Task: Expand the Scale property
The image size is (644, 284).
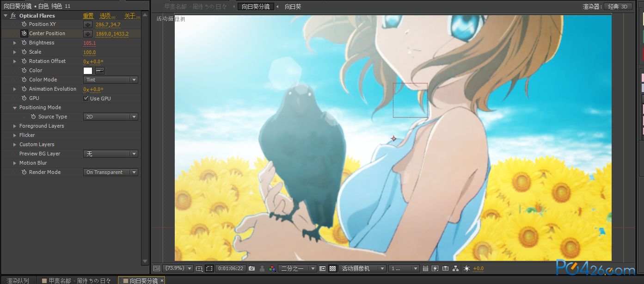Action: coord(15,52)
